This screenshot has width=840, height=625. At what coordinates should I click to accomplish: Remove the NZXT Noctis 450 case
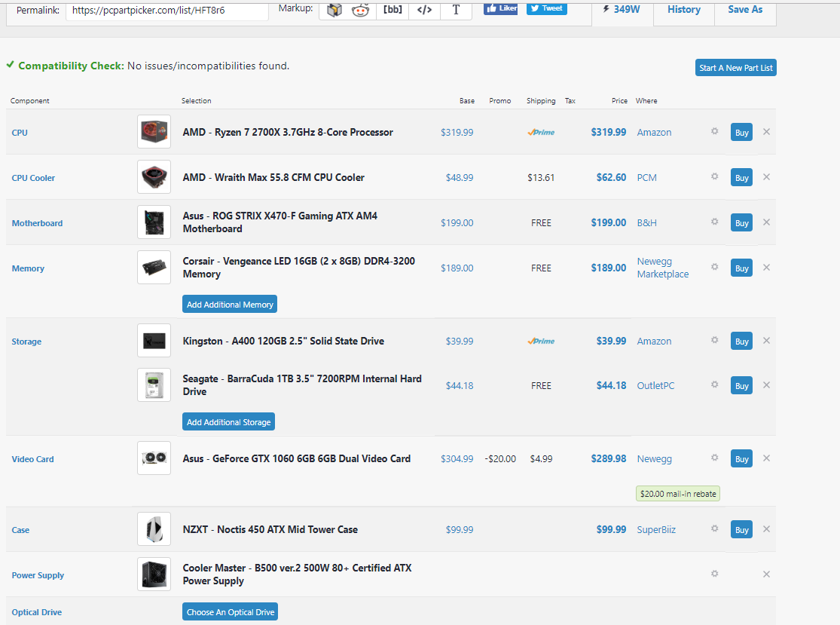(x=767, y=529)
